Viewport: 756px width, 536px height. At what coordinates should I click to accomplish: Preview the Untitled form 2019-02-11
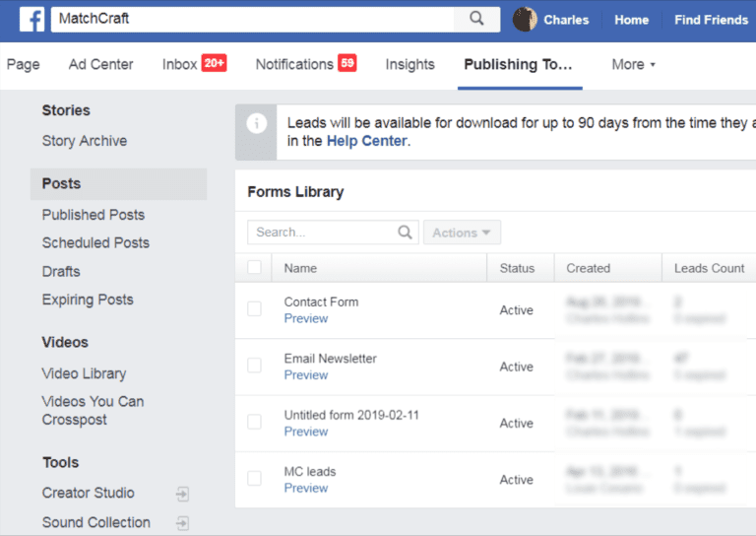[306, 432]
